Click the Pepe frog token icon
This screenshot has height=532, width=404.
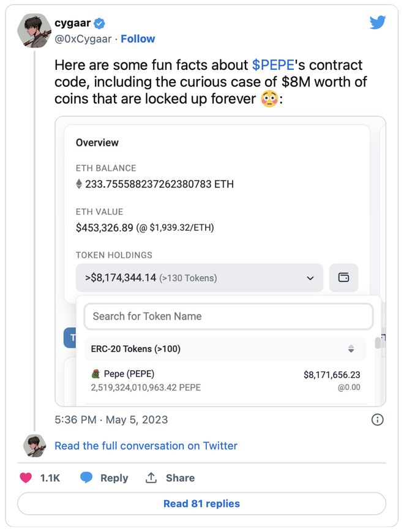click(x=96, y=374)
